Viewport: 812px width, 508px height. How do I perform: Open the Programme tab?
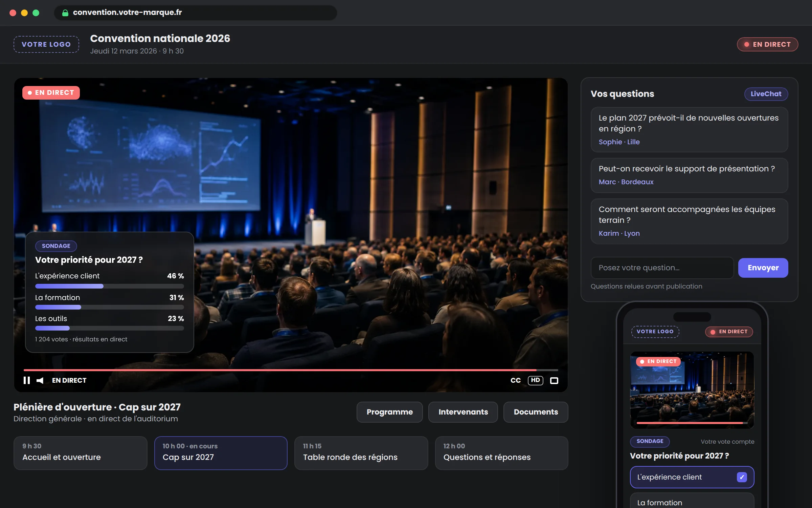pos(390,412)
